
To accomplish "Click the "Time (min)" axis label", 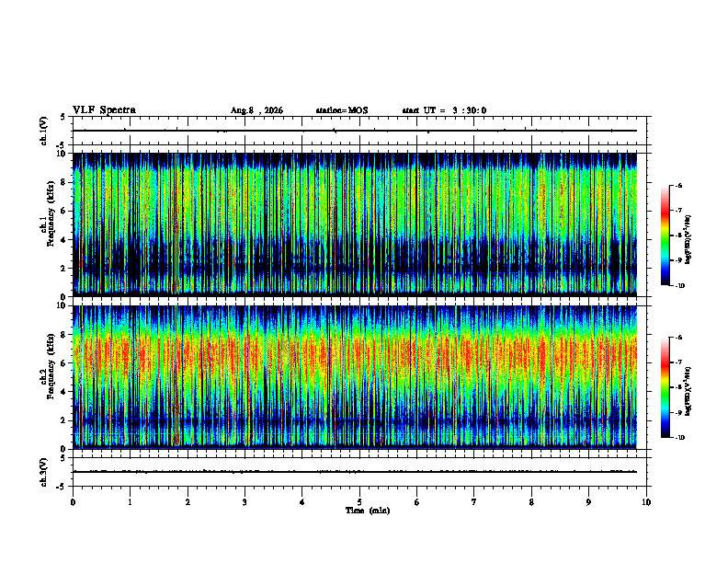I will click(x=368, y=511).
